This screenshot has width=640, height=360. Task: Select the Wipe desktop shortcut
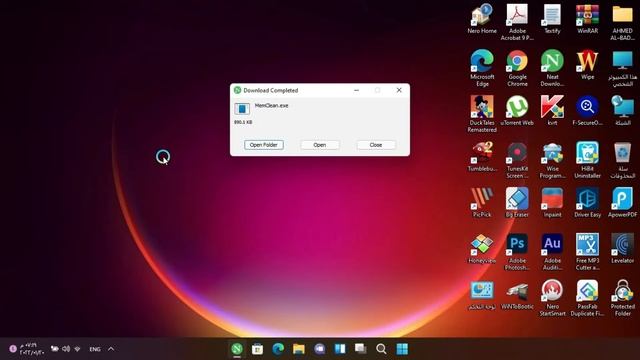[x=587, y=64]
